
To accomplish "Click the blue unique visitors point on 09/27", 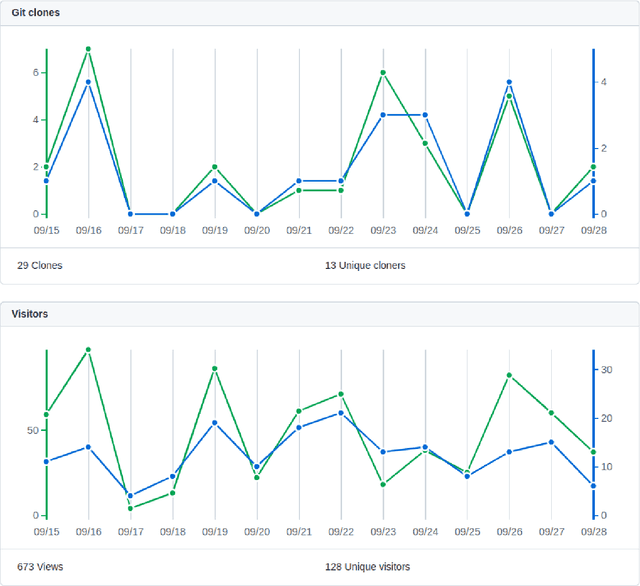I will coord(551,442).
